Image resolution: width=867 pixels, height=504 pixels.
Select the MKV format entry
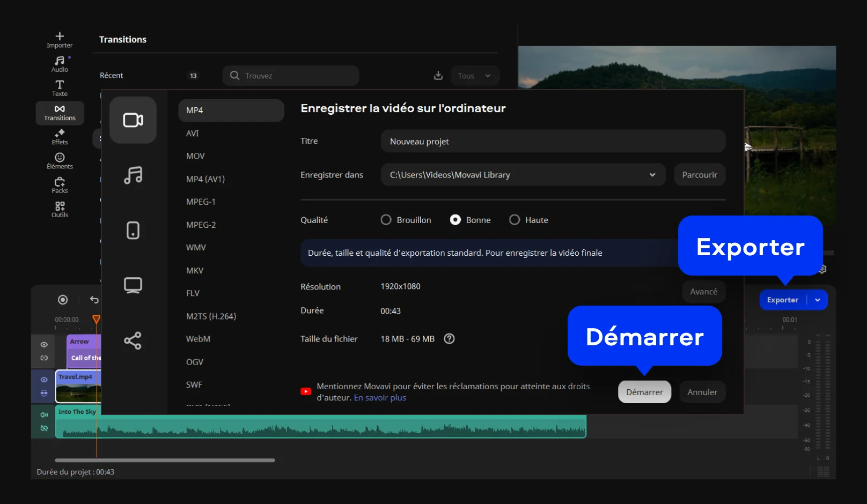195,271
